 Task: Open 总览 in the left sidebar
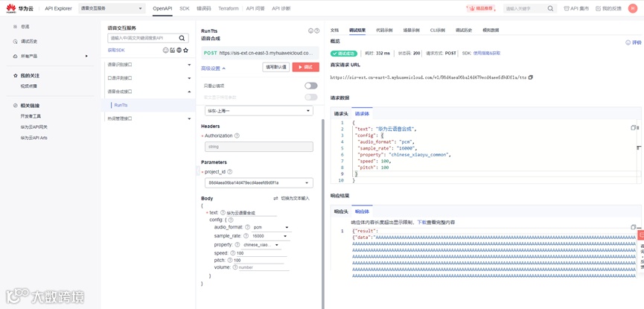(x=25, y=27)
